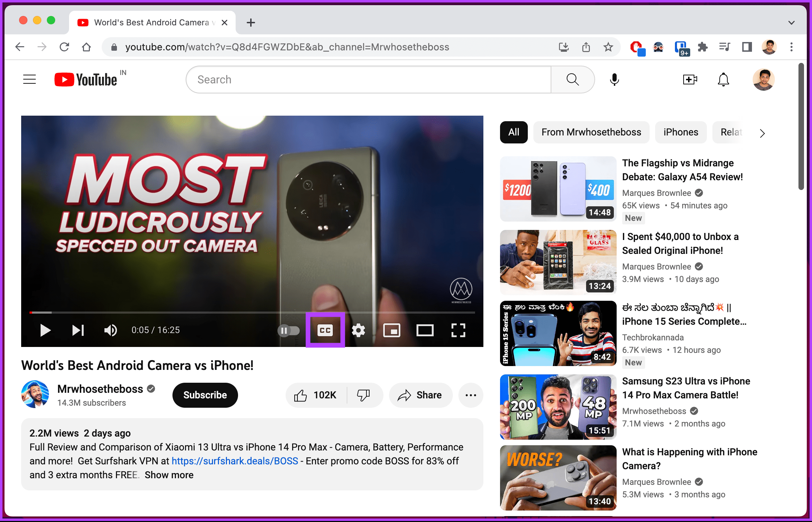Skip to the next video
The height and width of the screenshot is (522, 812).
click(x=78, y=330)
